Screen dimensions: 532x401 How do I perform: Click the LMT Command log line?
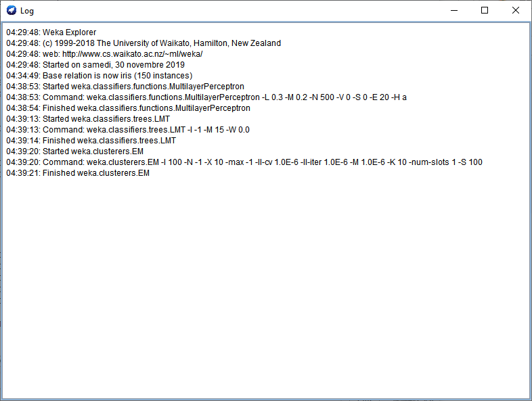click(128, 130)
